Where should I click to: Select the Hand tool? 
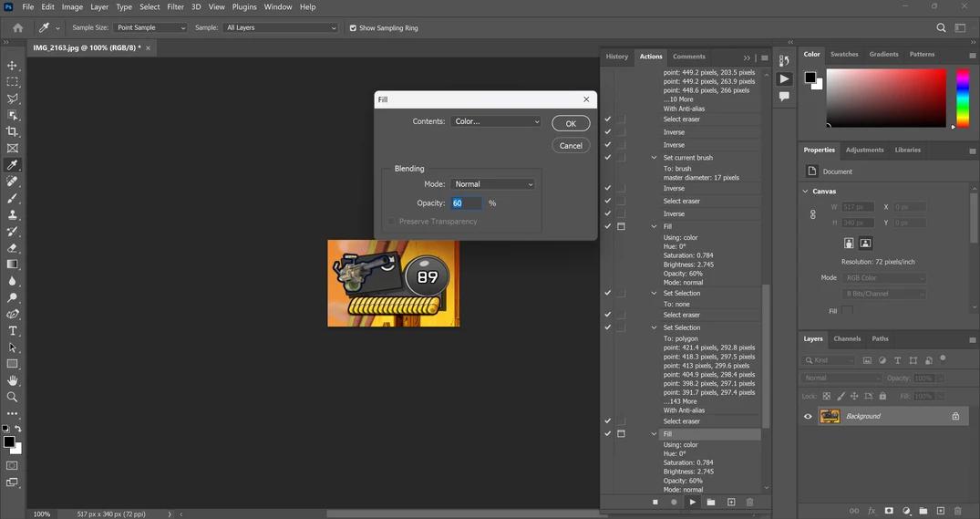(13, 380)
